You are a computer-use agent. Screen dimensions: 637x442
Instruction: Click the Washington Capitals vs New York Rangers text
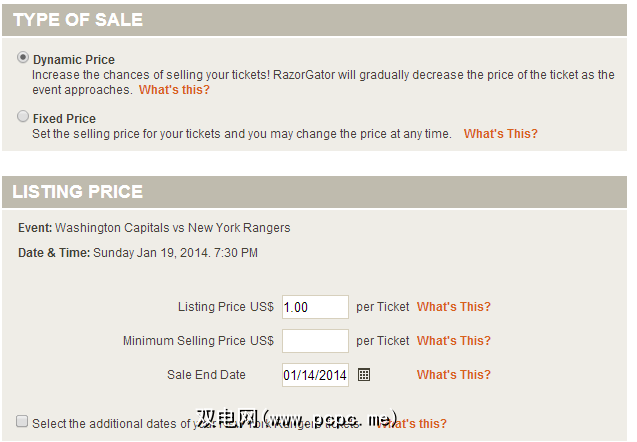172,228
